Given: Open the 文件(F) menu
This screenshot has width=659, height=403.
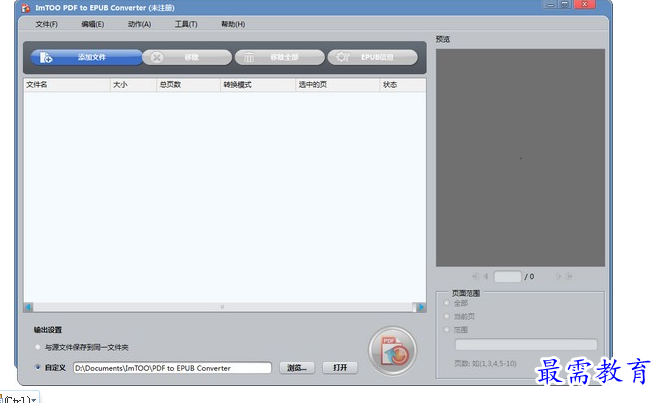Looking at the screenshot, I should coord(46,24).
